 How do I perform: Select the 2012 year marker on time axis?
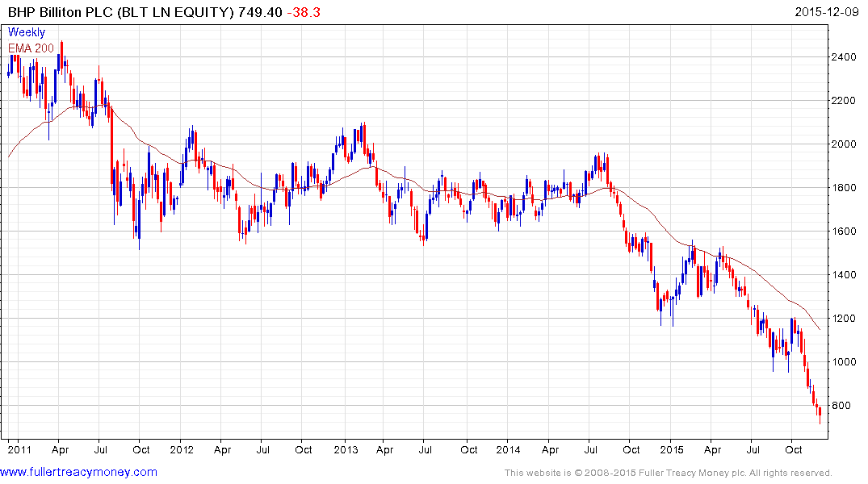pyautogui.click(x=182, y=449)
